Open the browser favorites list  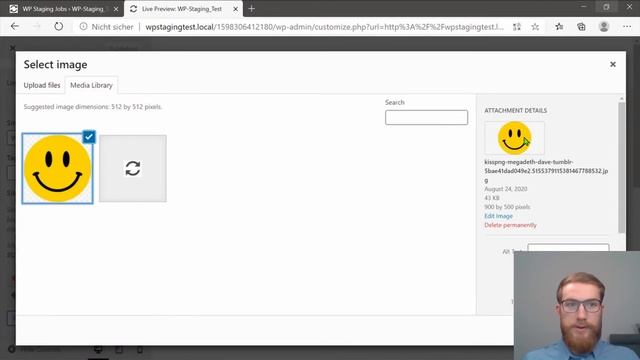coord(559,27)
